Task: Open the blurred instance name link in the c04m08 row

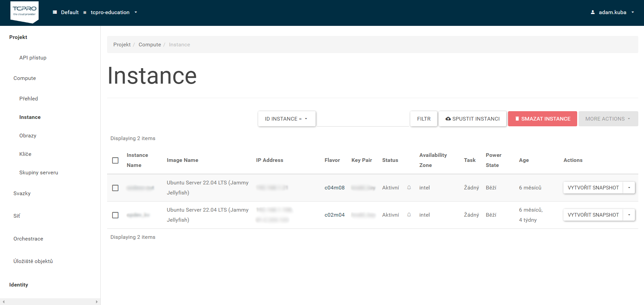Action: 140,188
